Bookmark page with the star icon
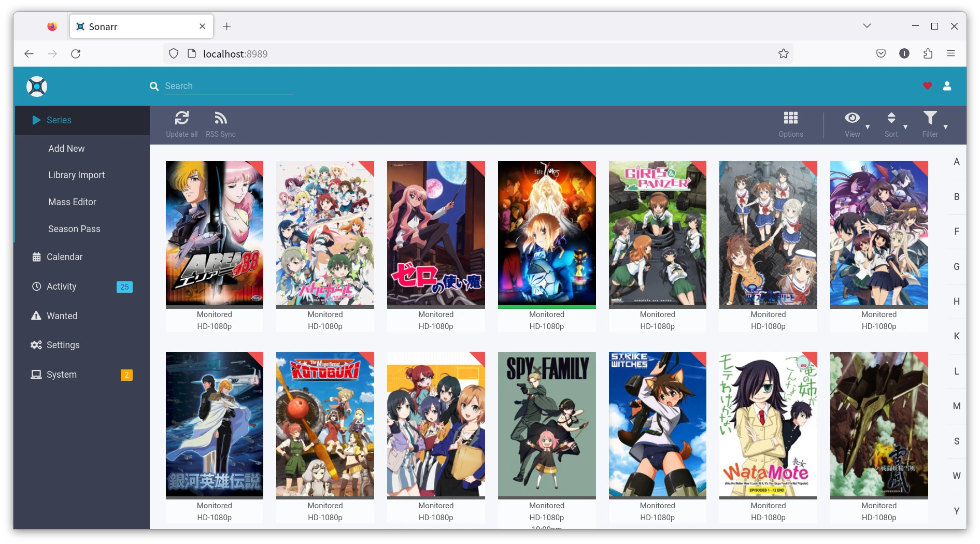 [x=783, y=54]
